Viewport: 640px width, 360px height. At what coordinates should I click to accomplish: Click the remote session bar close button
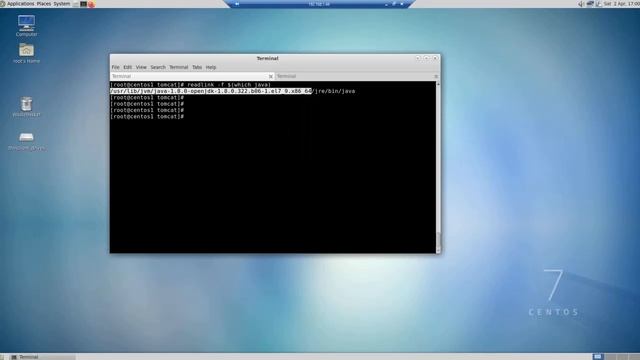[x=402, y=4]
